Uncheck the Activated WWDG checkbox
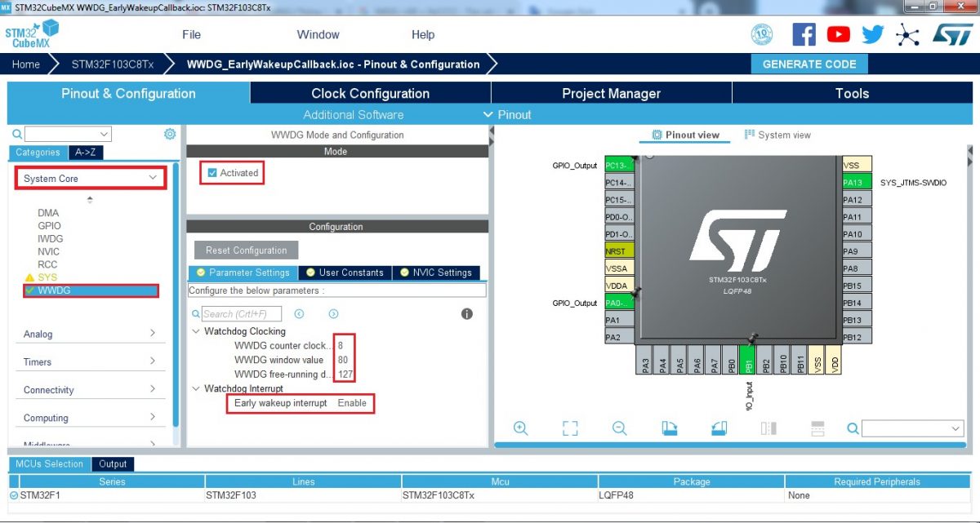 [212, 173]
